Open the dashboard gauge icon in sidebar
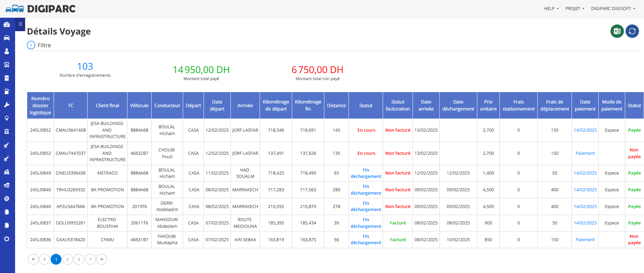Screen dimensions: 644x273 pos(7,24)
